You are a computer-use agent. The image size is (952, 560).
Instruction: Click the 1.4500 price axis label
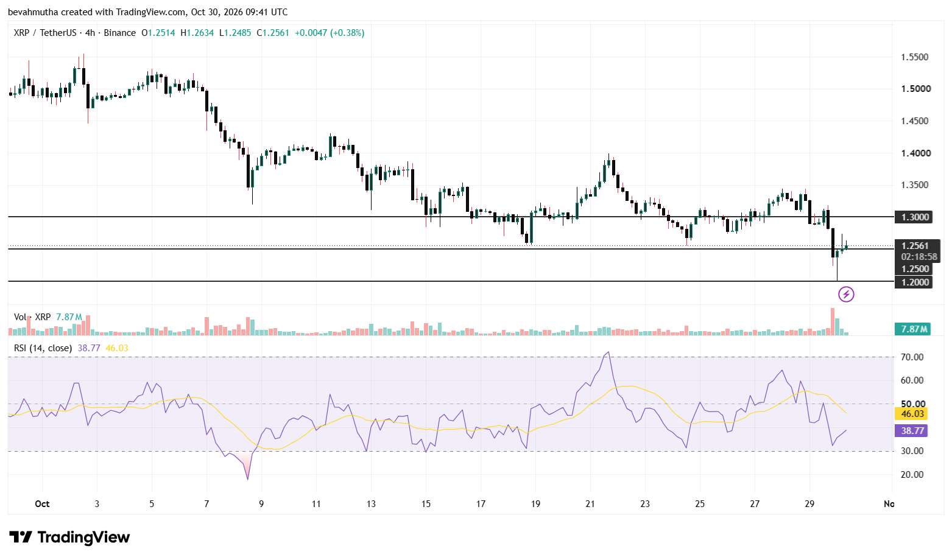(x=915, y=121)
